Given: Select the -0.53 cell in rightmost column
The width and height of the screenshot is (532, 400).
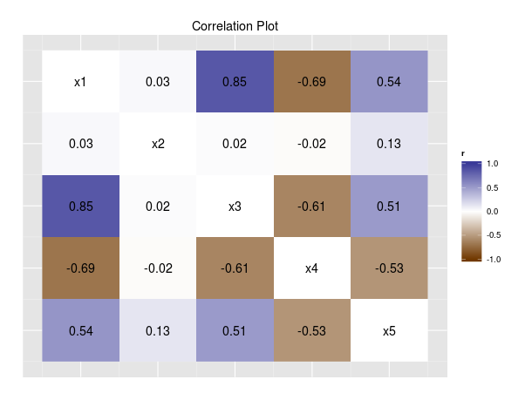Looking at the screenshot, I should click(x=389, y=268).
